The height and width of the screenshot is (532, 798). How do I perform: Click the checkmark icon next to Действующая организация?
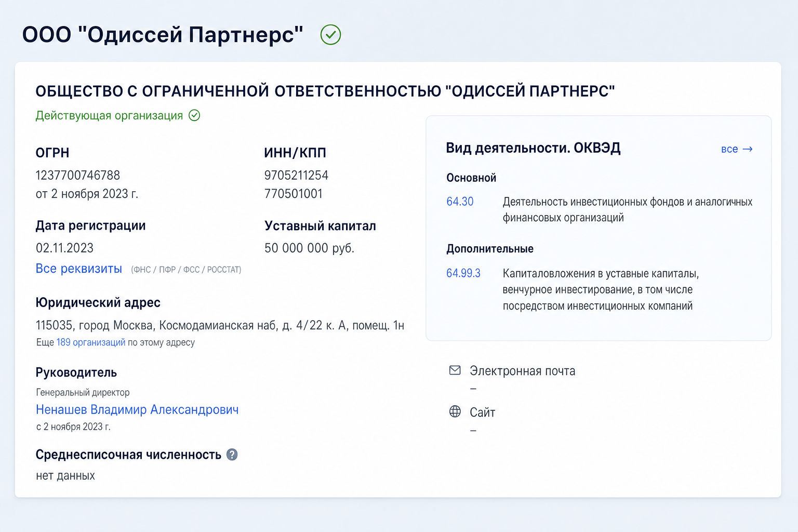pyautogui.click(x=194, y=115)
